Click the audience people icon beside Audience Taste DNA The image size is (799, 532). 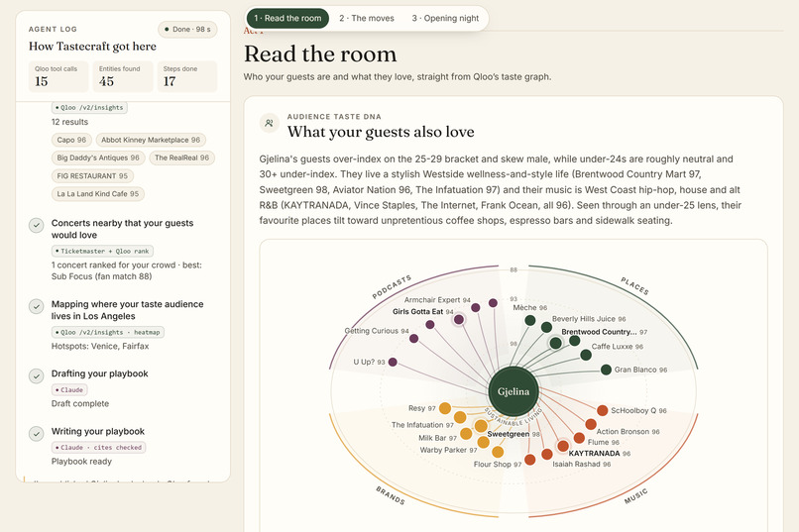[269, 123]
